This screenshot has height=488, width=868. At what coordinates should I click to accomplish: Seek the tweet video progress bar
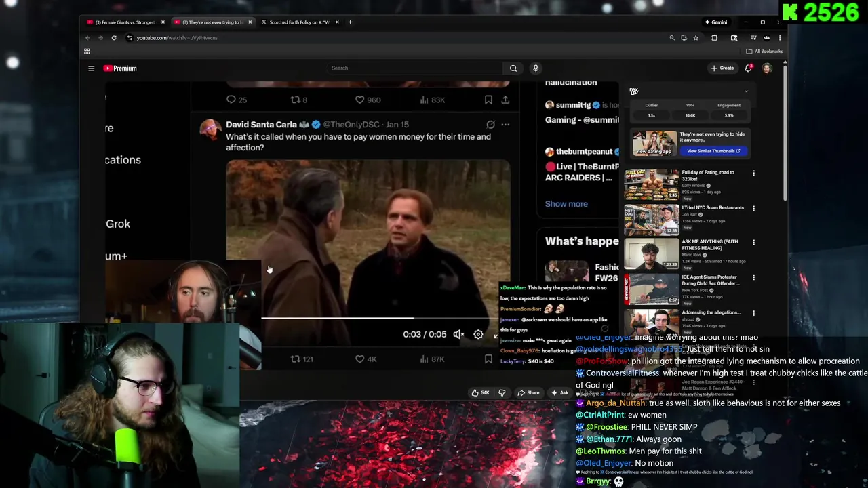click(380, 318)
